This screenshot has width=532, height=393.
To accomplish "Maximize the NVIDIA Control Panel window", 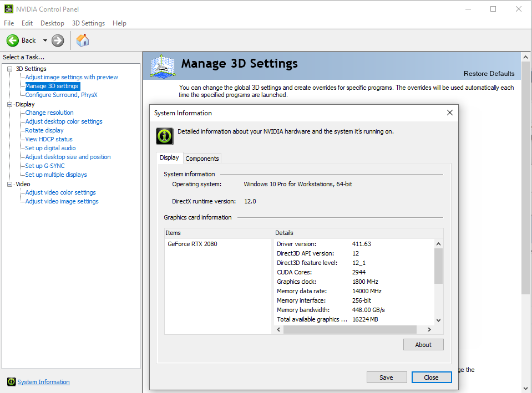I will point(493,9).
